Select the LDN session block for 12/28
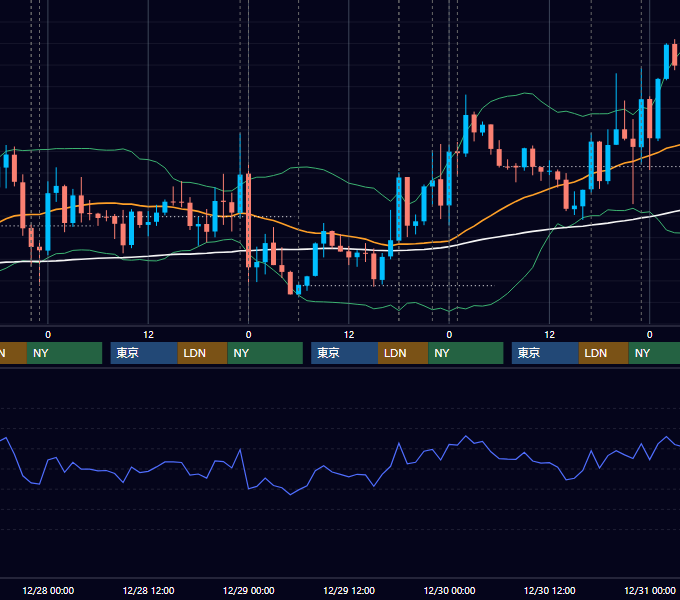 pyautogui.click(x=203, y=353)
